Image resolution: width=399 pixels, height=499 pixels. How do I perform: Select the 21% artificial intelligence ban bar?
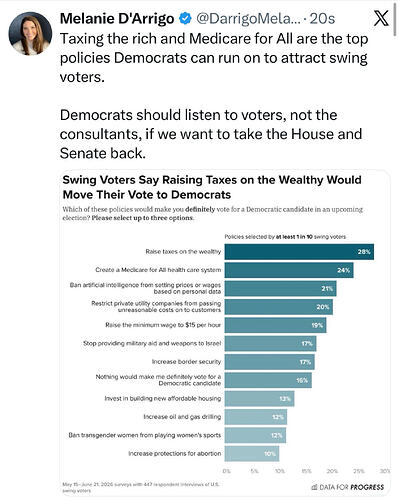click(280, 288)
